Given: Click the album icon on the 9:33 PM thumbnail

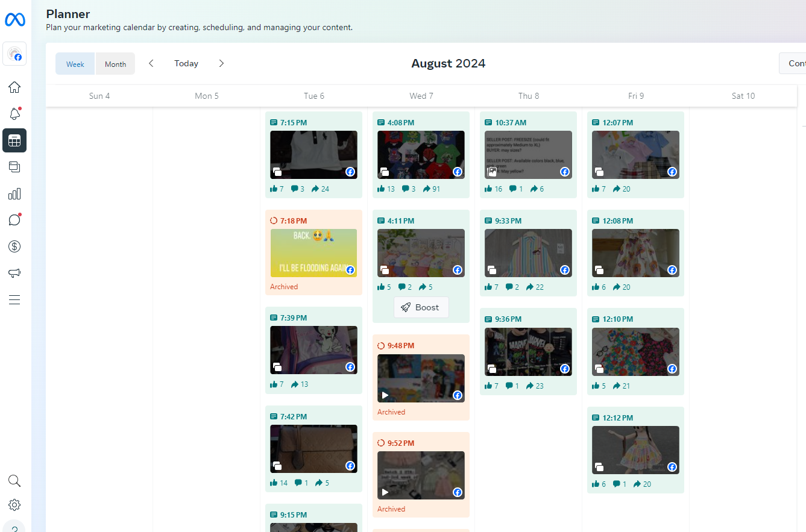Looking at the screenshot, I should tap(492, 270).
